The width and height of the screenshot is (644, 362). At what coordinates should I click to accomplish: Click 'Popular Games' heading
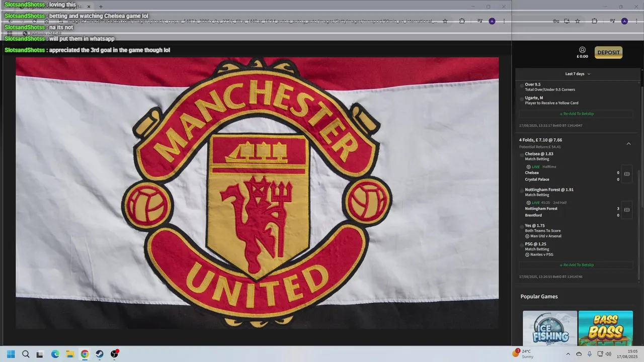click(x=539, y=296)
